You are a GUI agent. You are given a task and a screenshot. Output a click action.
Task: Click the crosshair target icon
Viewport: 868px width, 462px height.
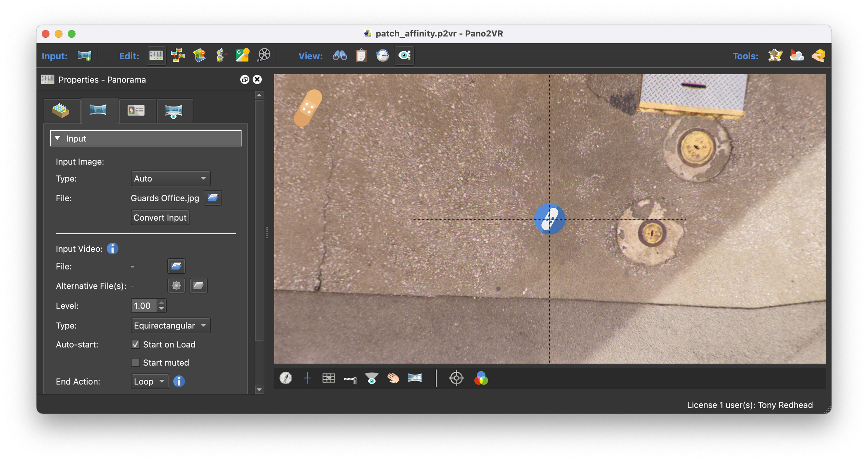(456, 378)
